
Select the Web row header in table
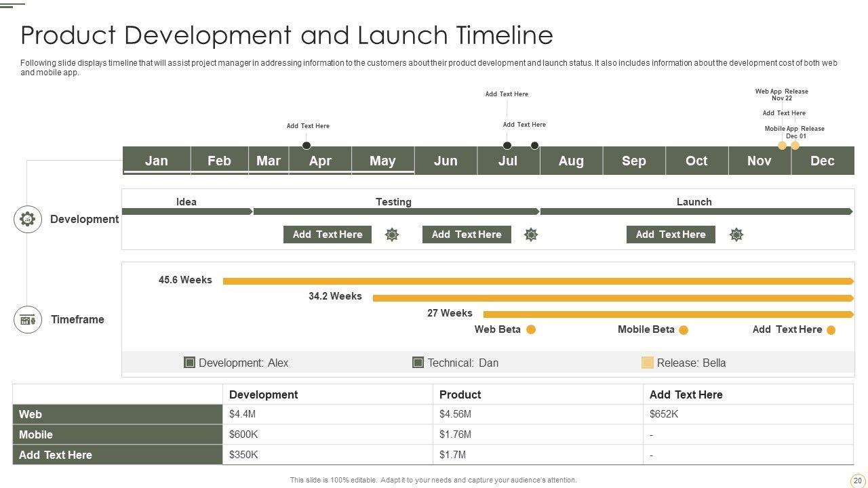pos(117,414)
